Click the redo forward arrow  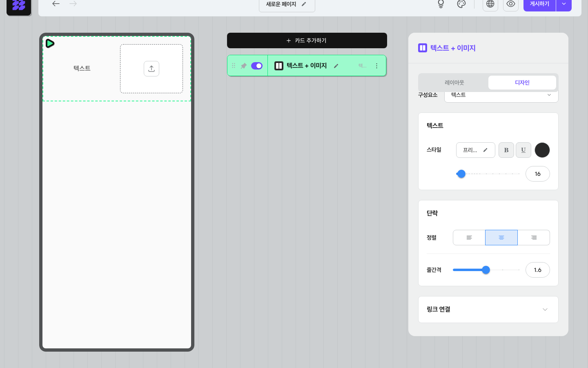point(73,4)
